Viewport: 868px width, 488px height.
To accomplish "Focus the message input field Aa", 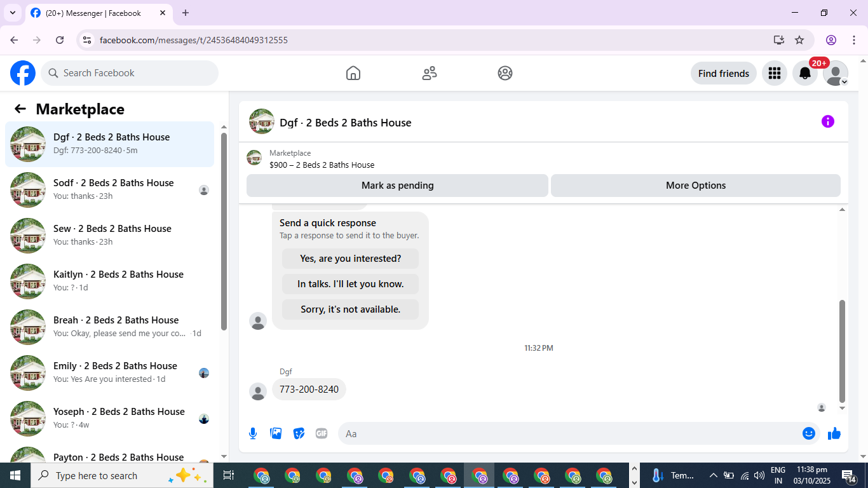I will 569,433.
